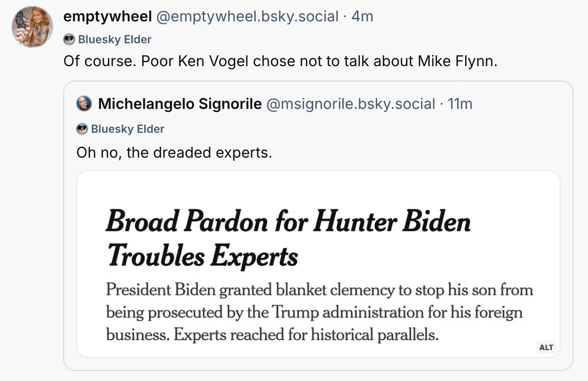Click the 4m timestamp on emptywheel's post
The width and height of the screenshot is (588, 381).
click(362, 16)
